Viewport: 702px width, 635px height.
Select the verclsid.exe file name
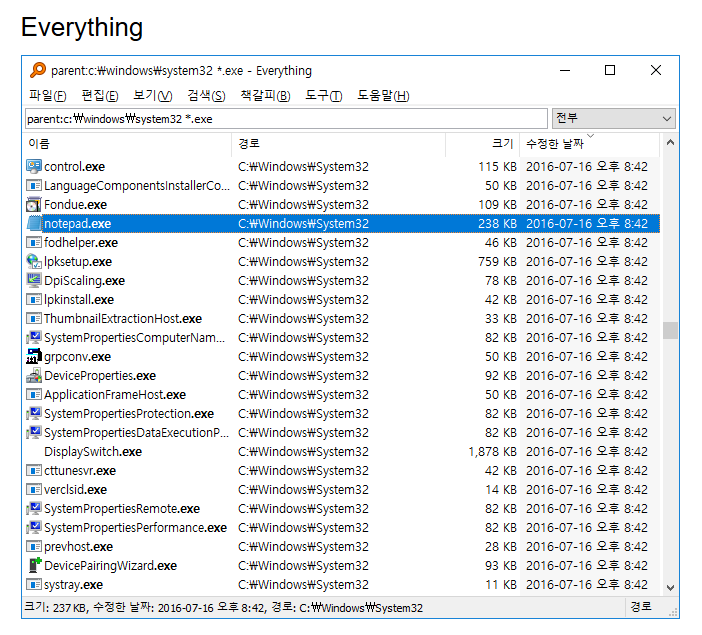coord(76,489)
